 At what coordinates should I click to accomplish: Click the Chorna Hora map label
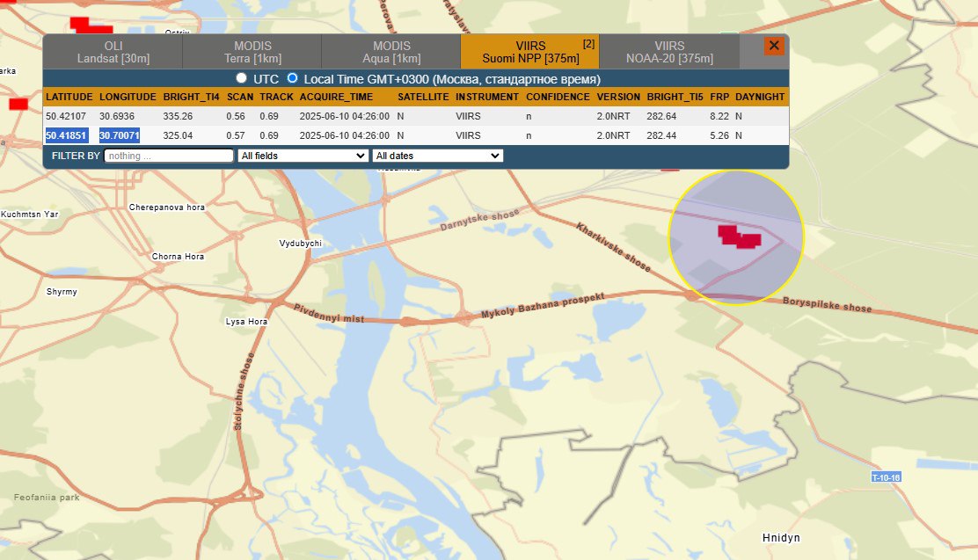pos(178,257)
